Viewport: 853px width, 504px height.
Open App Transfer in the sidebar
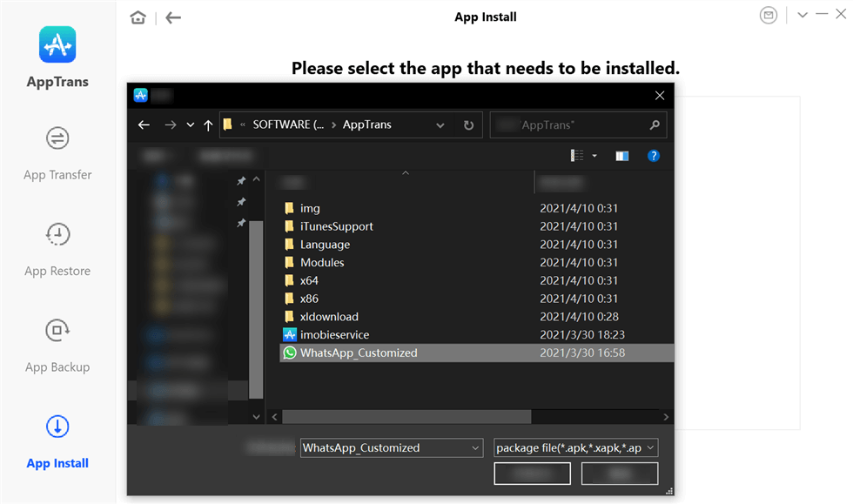coord(57,154)
